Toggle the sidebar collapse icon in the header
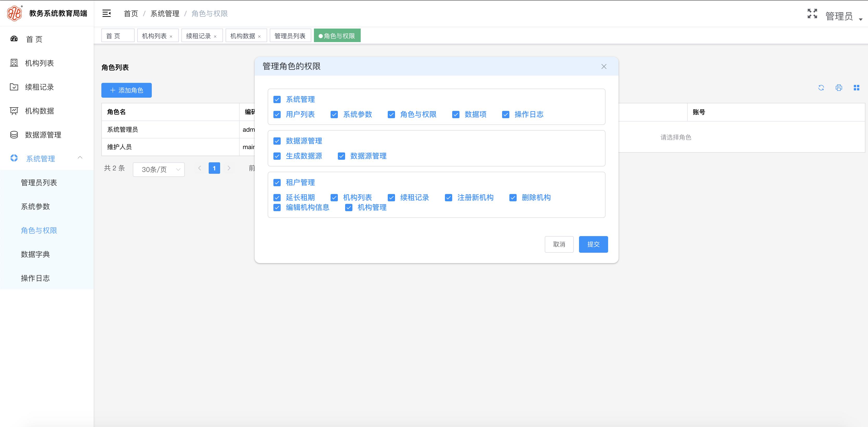This screenshot has height=427, width=868. (107, 13)
